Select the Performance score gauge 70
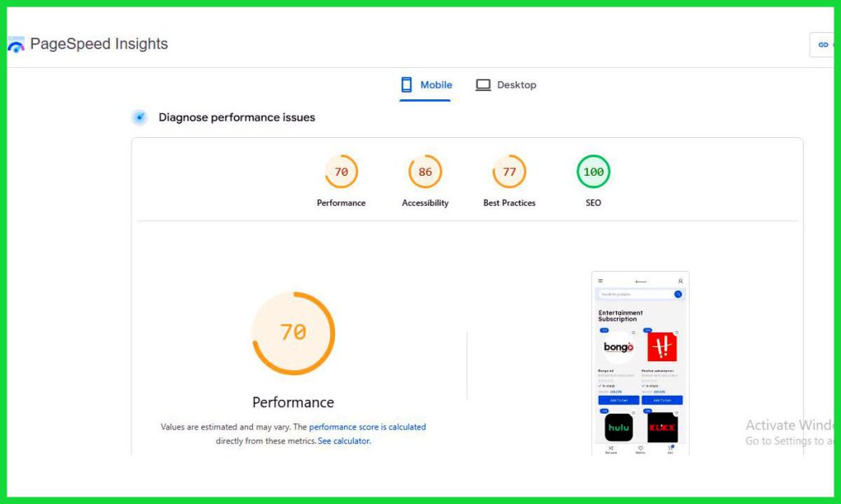 341,172
